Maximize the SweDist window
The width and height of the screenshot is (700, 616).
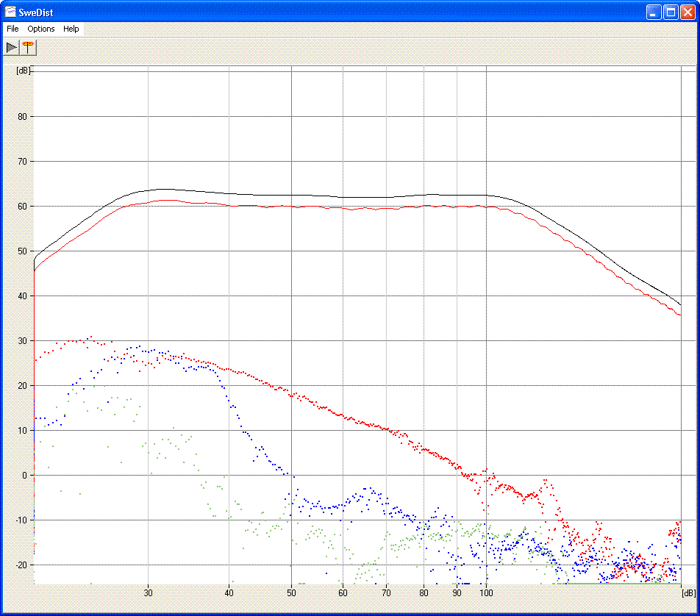[671, 12]
